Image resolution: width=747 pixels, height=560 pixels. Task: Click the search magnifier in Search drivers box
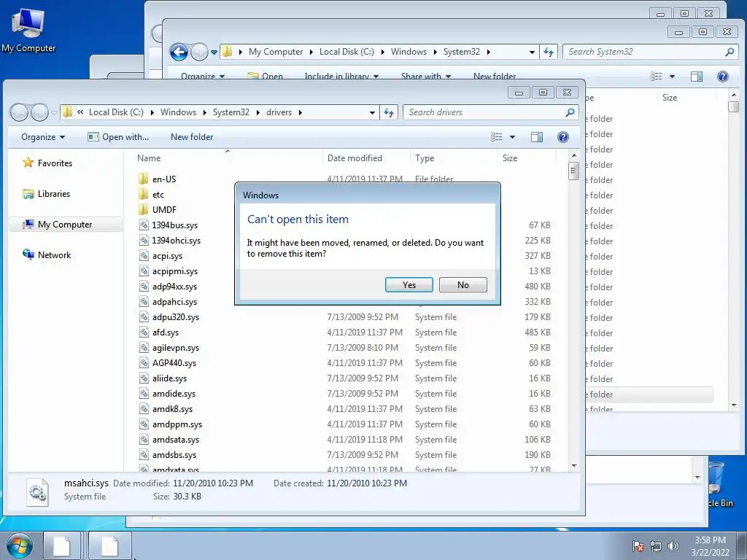(570, 112)
